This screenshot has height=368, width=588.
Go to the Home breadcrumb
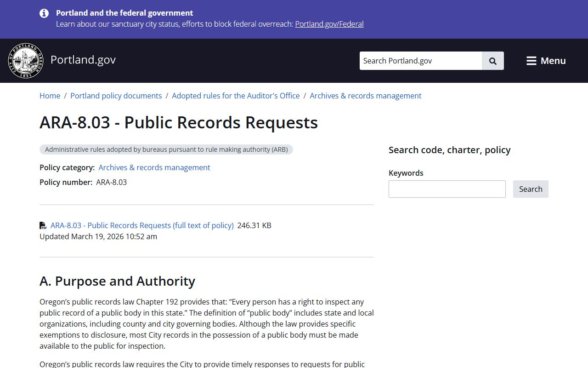click(50, 96)
